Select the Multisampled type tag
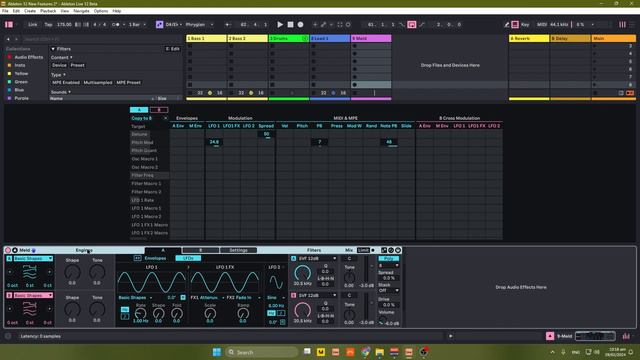This screenshot has width=640, height=360. pos(98,82)
